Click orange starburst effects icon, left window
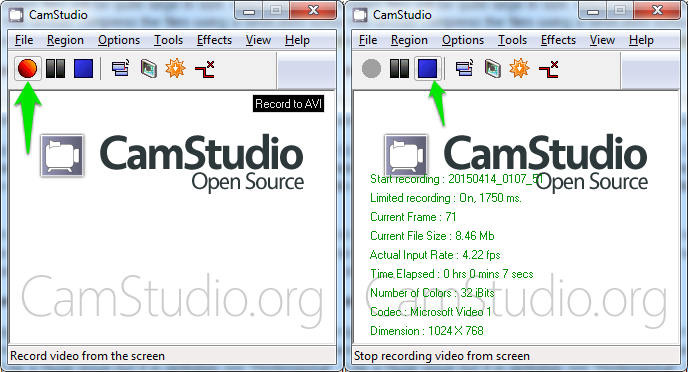Viewport: 688px width, 372px height. (176, 69)
